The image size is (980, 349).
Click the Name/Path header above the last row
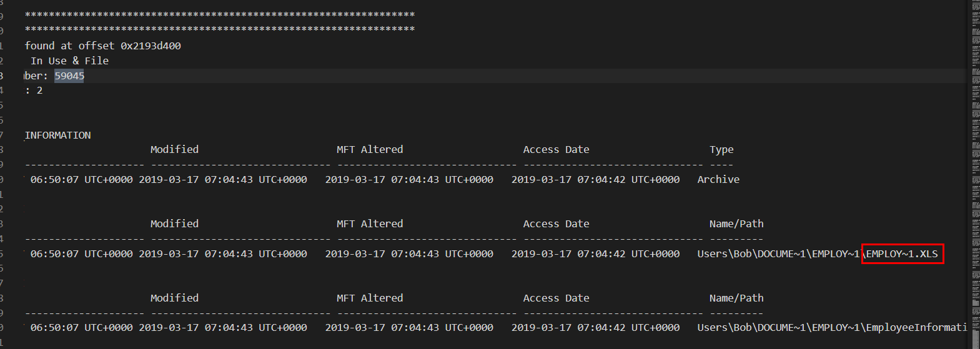[x=736, y=298]
